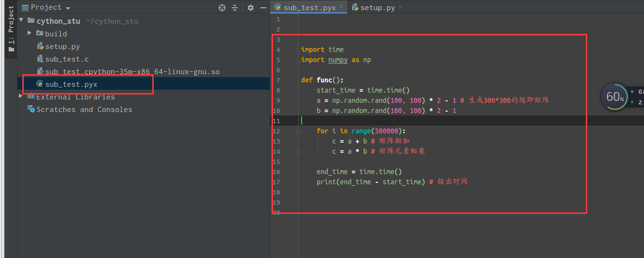Select the build folder row
Screen dimensions: 644x258
pyautogui.click(x=144, y=33)
